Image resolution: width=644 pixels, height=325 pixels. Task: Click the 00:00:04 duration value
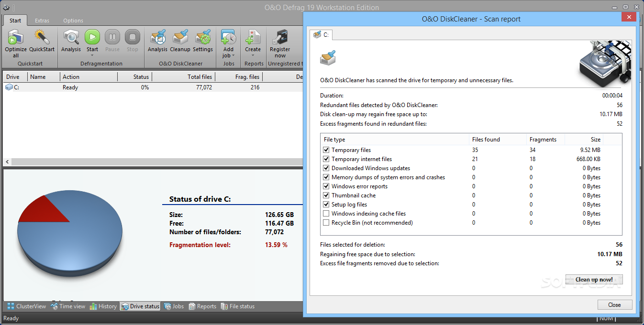click(x=612, y=96)
